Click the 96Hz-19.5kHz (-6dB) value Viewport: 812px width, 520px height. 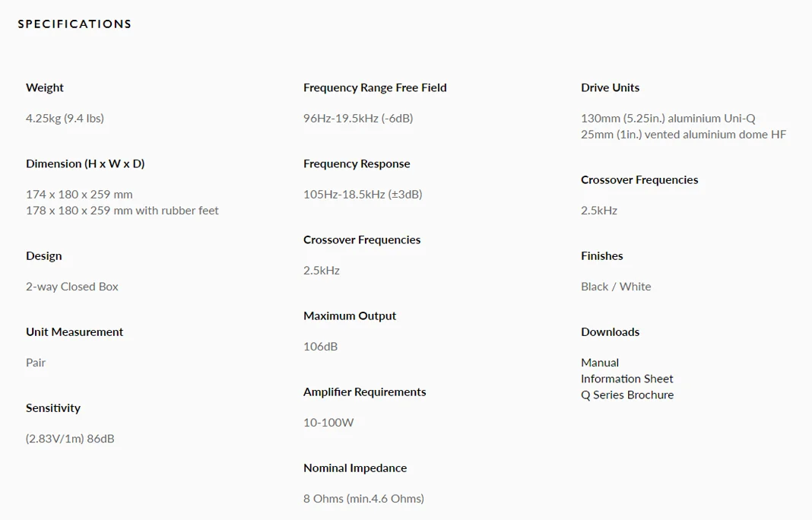pos(358,118)
